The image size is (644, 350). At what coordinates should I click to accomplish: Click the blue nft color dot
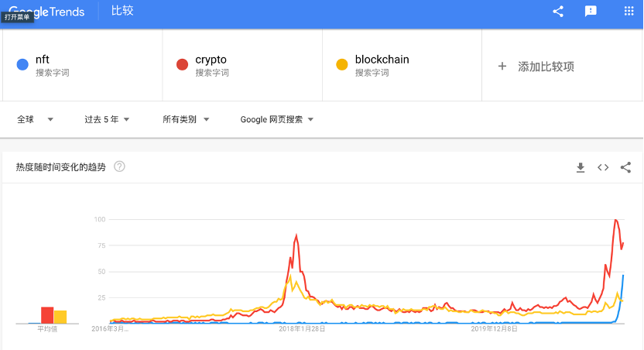point(22,64)
